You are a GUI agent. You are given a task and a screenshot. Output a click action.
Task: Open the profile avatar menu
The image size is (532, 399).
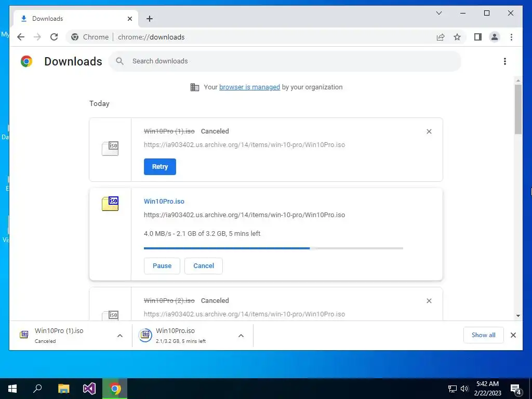pos(495,37)
